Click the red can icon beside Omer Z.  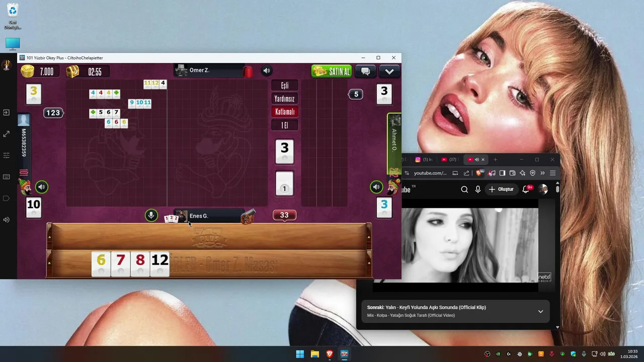coord(248,71)
